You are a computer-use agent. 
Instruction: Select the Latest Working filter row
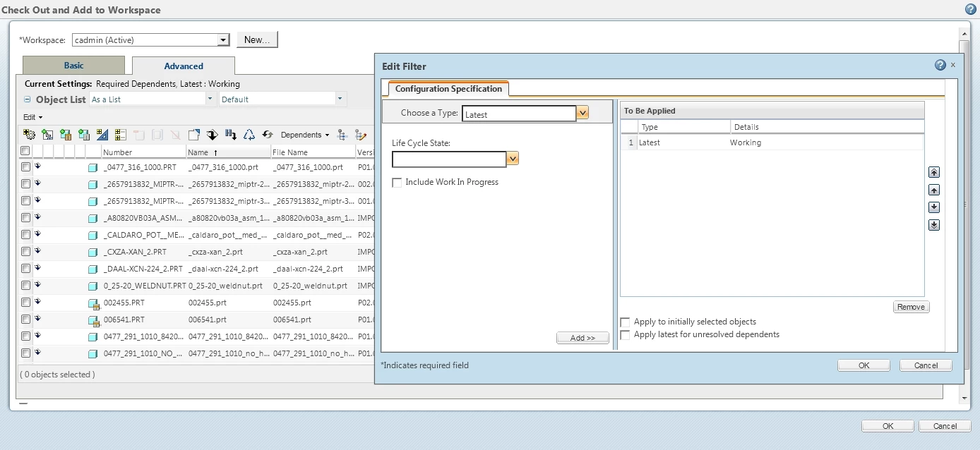tap(772, 142)
